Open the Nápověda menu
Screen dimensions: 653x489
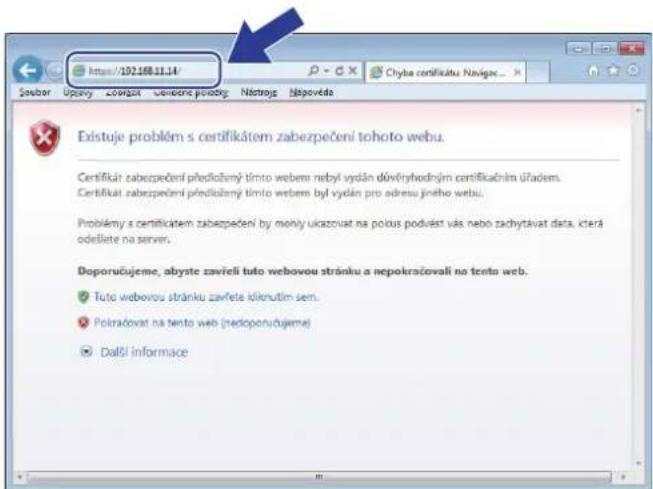(311, 92)
